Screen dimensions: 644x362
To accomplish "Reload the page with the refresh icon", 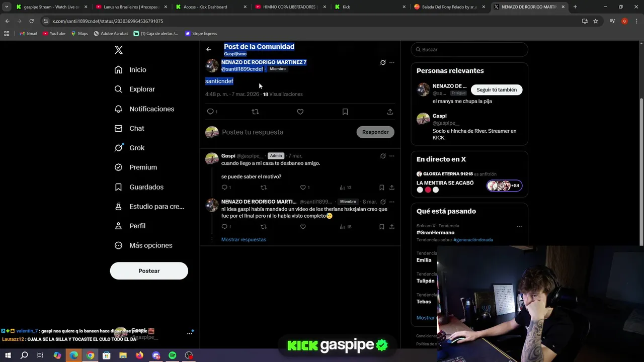I will pyautogui.click(x=31, y=21).
